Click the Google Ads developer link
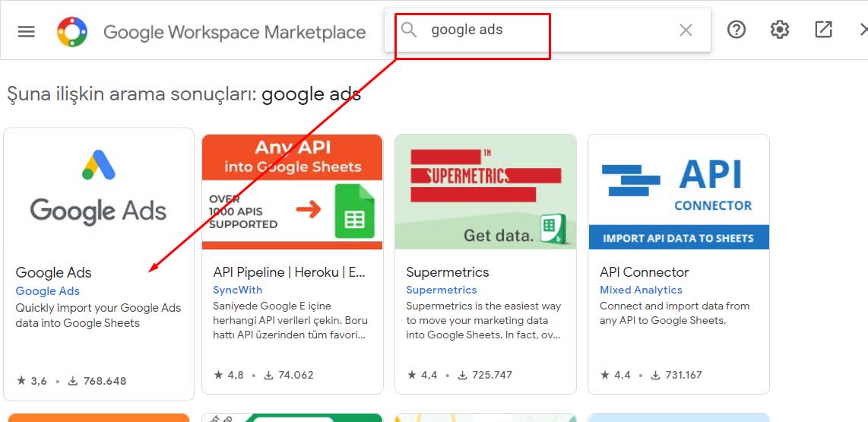 [48, 291]
